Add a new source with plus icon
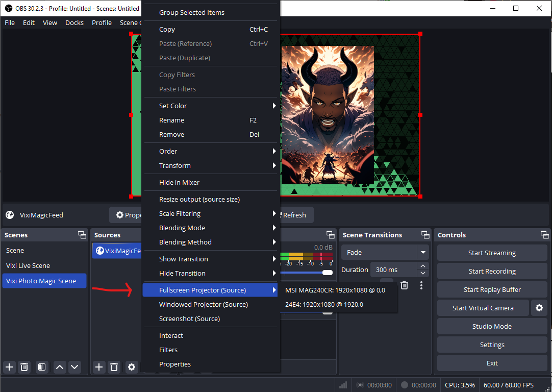The width and height of the screenshot is (552, 392). click(99, 367)
